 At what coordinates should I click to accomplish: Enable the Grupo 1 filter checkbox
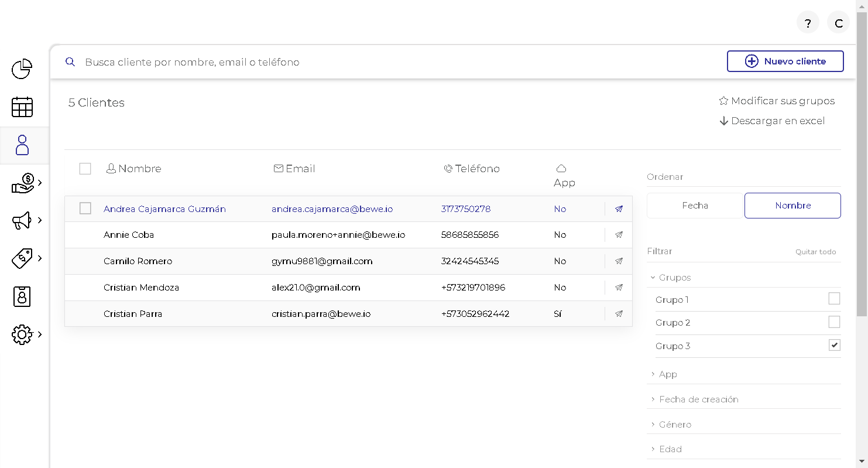click(834, 299)
